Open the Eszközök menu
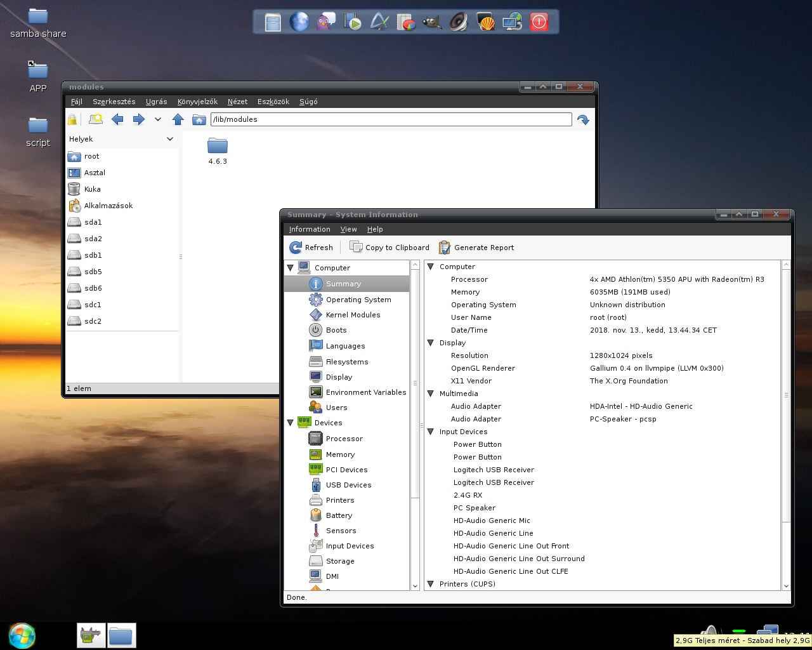The height and width of the screenshot is (650, 812). coord(273,102)
